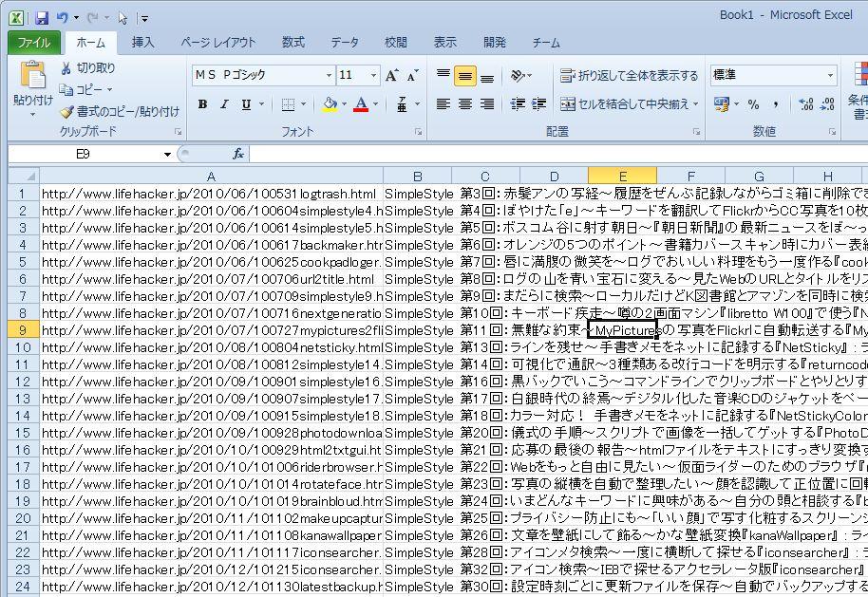Click the Save icon in quick access toolbar

[41, 18]
